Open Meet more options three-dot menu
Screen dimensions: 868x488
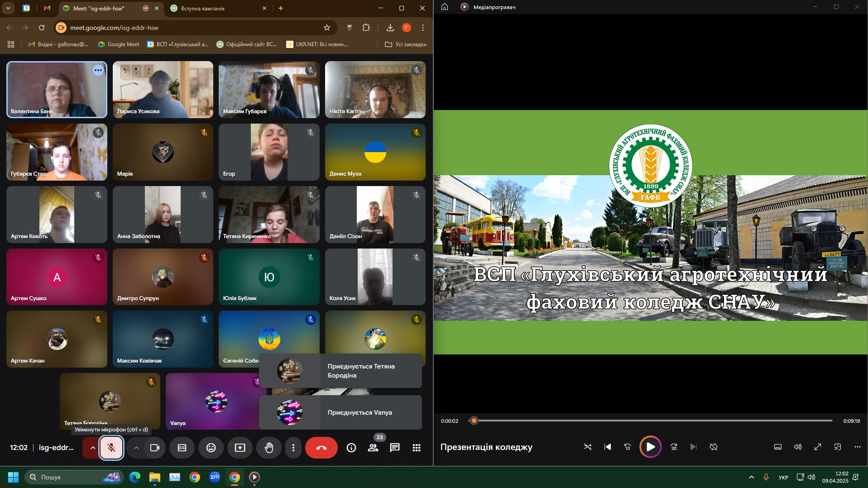coord(293,448)
